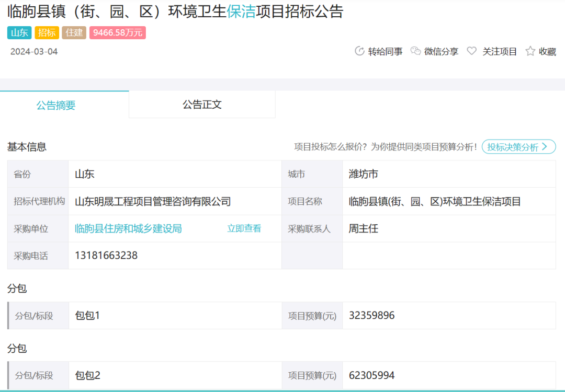Viewport: 565px width, 392px height.
Task: Click the forward-to-colleague arrow icon
Action: click(359, 51)
